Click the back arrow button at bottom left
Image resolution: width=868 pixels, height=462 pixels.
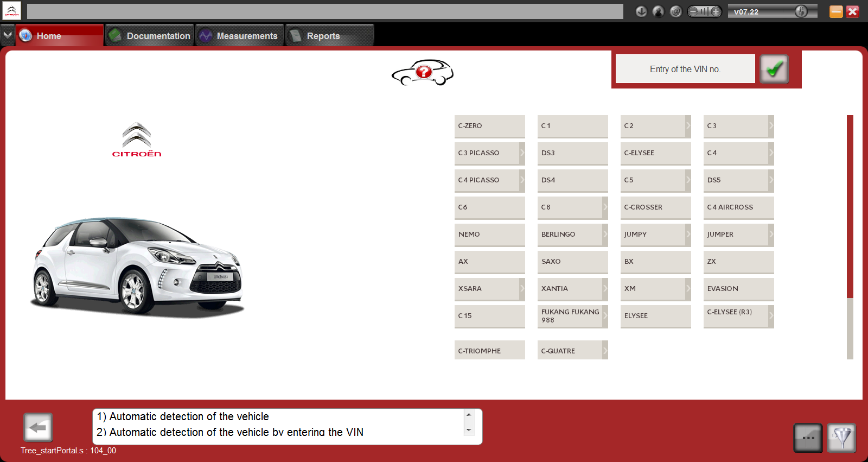point(38,427)
